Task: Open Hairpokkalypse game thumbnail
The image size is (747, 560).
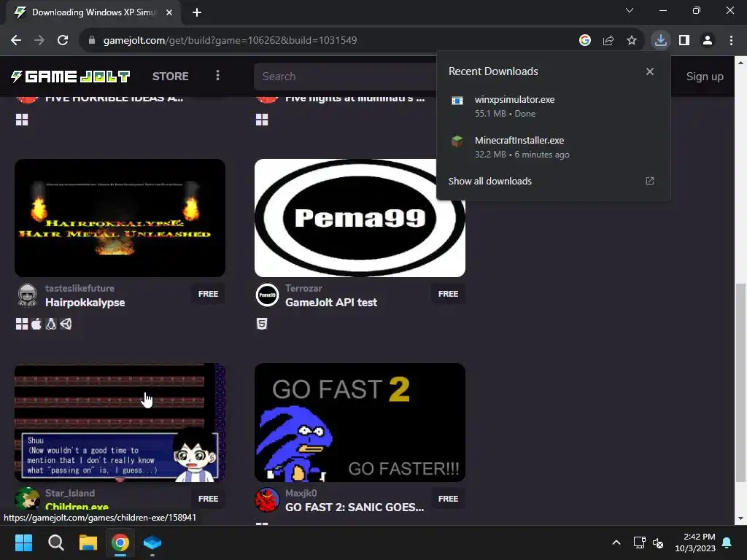Action: coord(120,217)
